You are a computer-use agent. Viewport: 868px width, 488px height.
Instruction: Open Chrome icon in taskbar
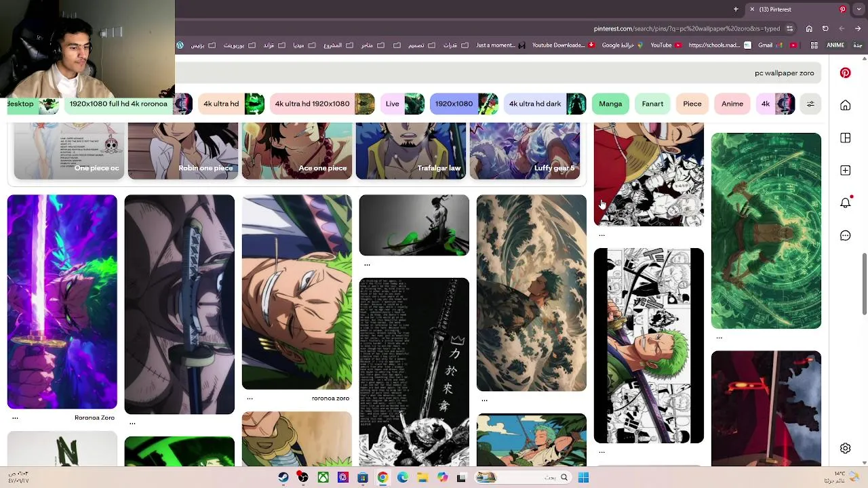point(382,477)
